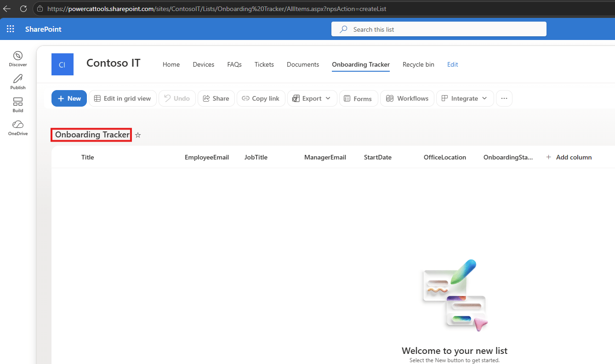This screenshot has width=615, height=364.
Task: Click the site info lock icon in the address bar
Action: (40, 8)
